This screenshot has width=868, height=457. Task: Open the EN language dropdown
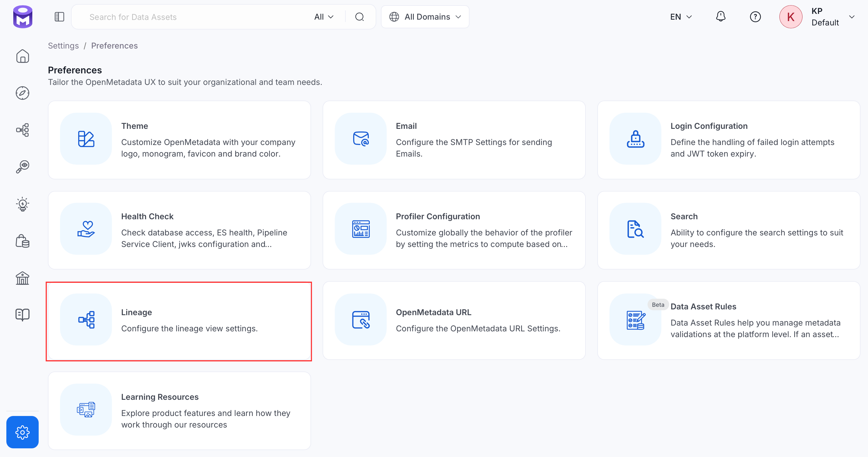click(681, 17)
